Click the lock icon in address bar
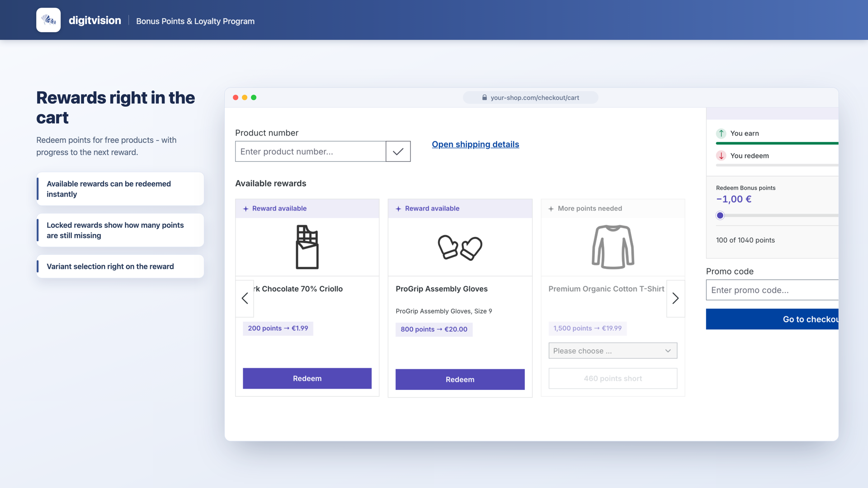The width and height of the screenshot is (868, 488). click(x=484, y=98)
